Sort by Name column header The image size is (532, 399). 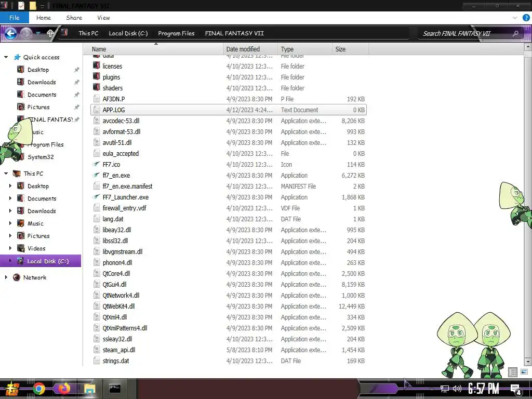pos(153,49)
